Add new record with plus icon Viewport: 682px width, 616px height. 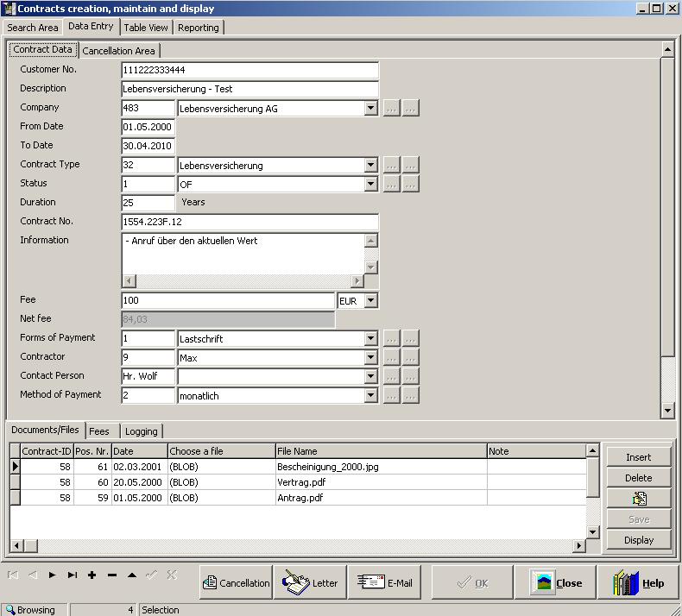point(92,575)
